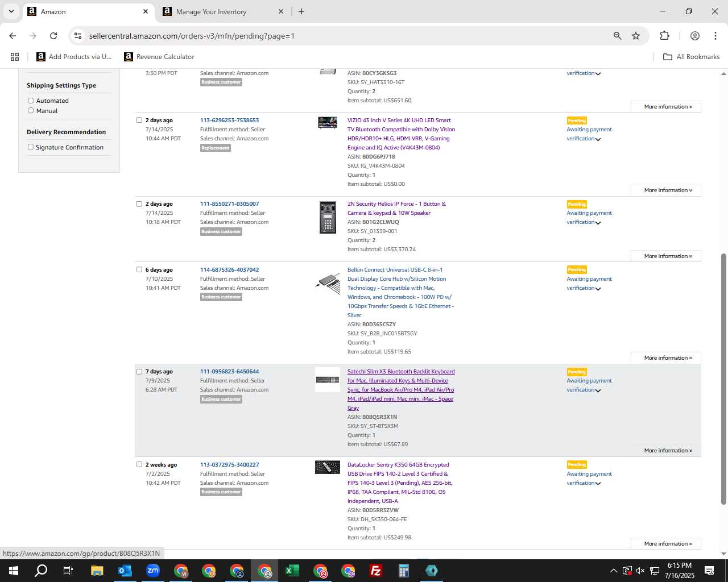Show hidden system tray icons
728x582 pixels.
tap(613, 571)
